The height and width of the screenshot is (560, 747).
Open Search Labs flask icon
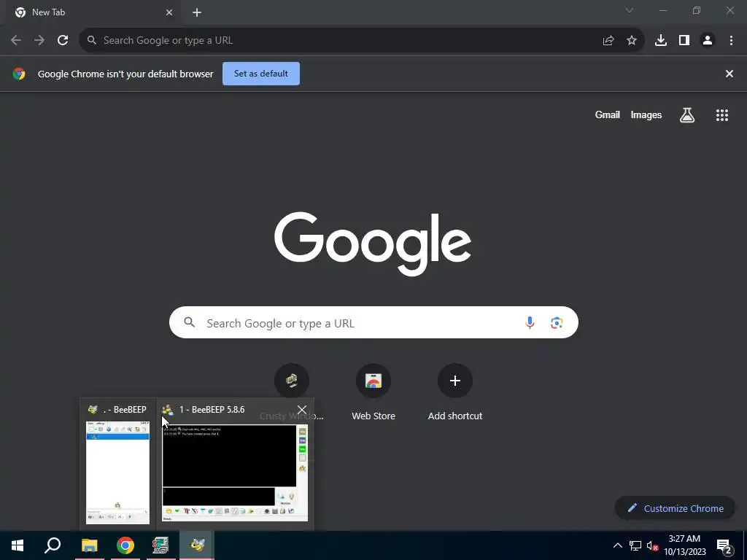pyautogui.click(x=687, y=114)
